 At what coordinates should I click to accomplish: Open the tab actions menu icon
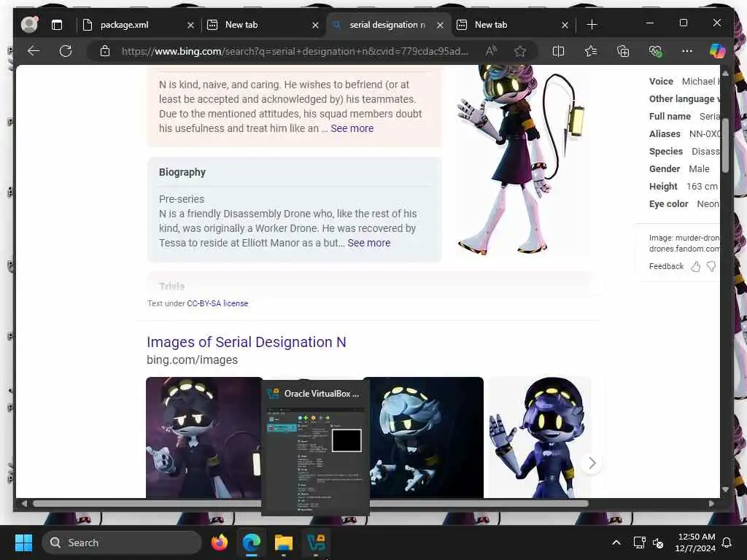coord(57,25)
